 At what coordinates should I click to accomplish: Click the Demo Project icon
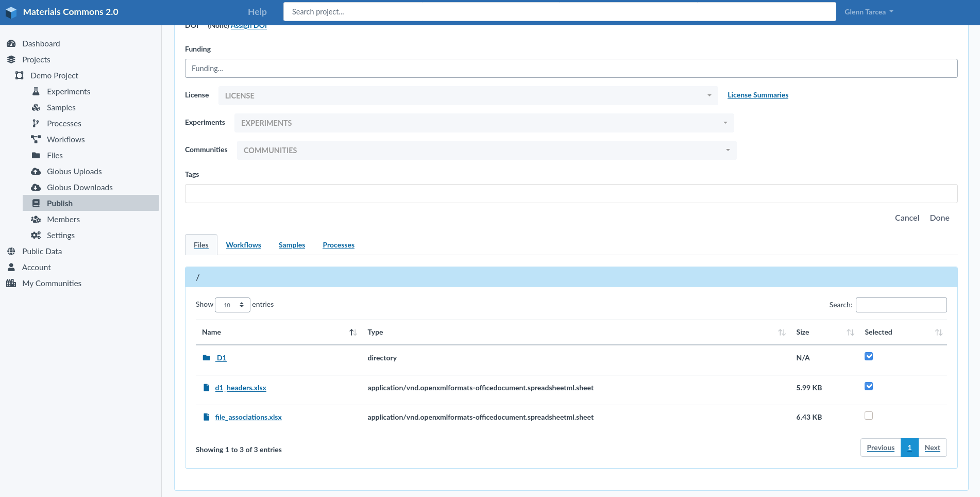coord(20,76)
